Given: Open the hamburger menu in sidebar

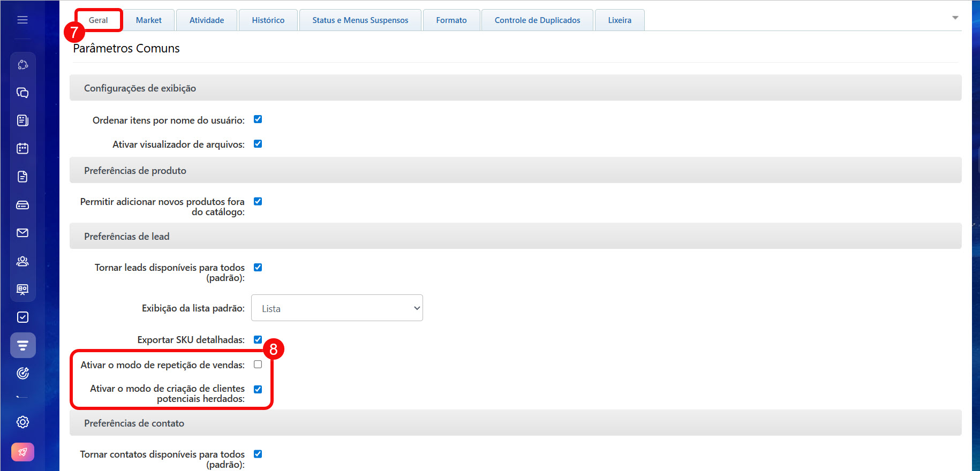Looking at the screenshot, I should tap(22, 20).
